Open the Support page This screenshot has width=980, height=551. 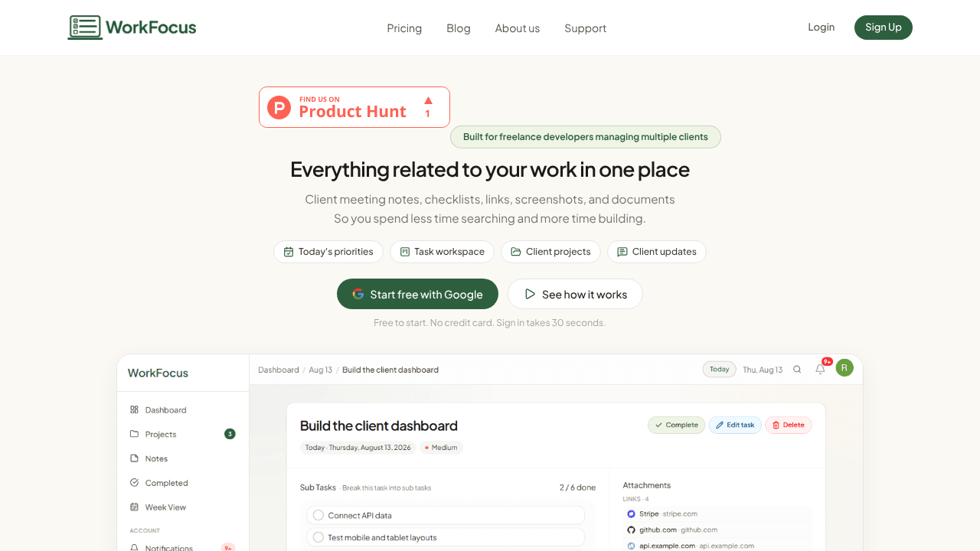585,28
